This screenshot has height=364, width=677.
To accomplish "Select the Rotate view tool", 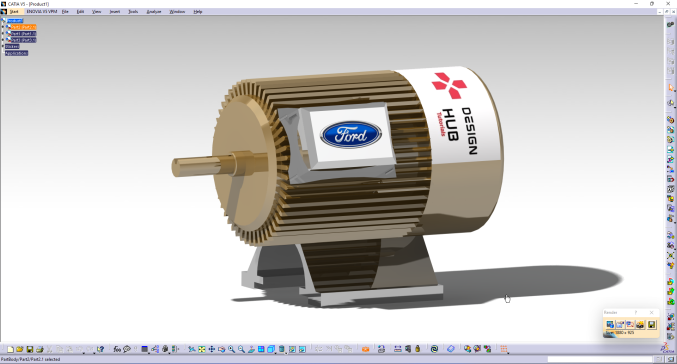I will [x=221, y=349].
